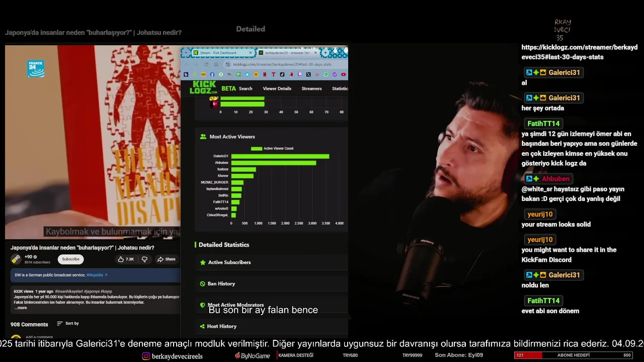Screen dimensions: 644x362
Task: Open the Netflix bookmark
Action: (265, 74)
